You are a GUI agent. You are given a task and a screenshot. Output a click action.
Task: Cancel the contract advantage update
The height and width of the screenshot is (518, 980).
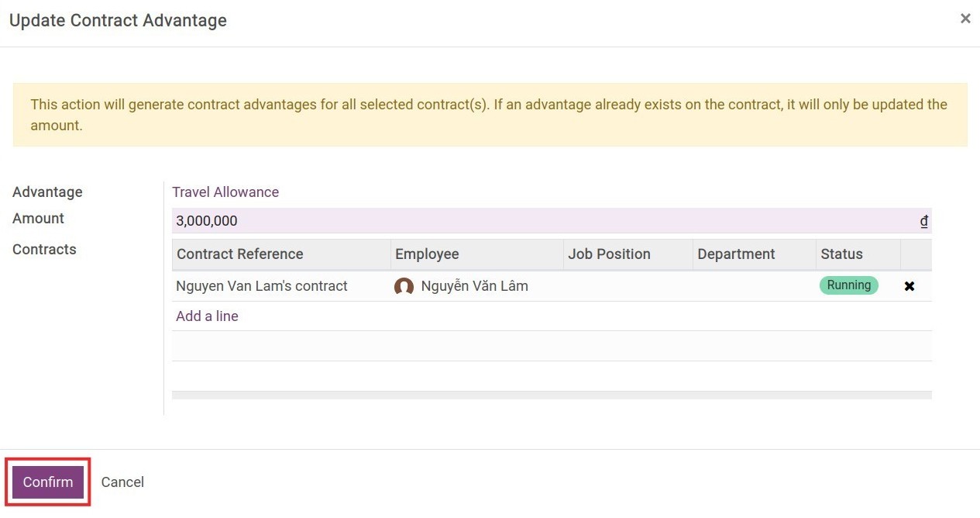pyautogui.click(x=122, y=482)
